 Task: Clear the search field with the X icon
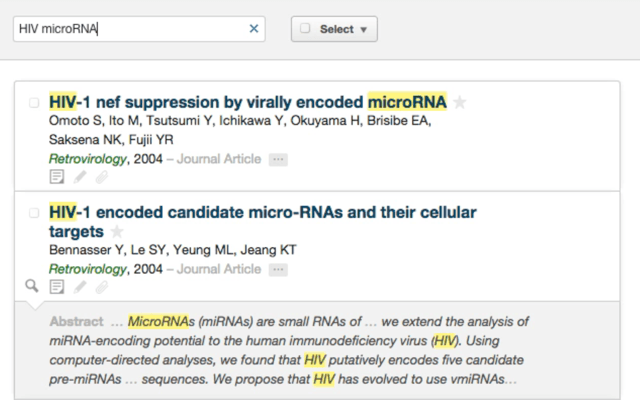click(x=254, y=29)
